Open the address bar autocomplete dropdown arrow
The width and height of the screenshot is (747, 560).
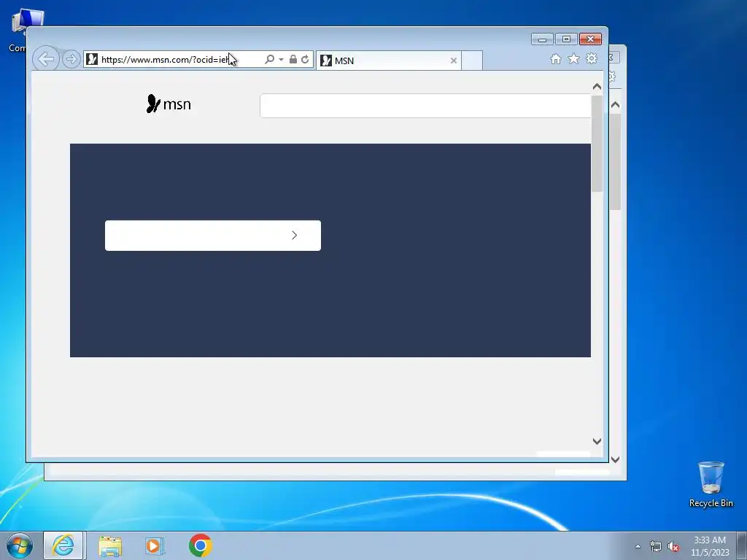coord(281,60)
